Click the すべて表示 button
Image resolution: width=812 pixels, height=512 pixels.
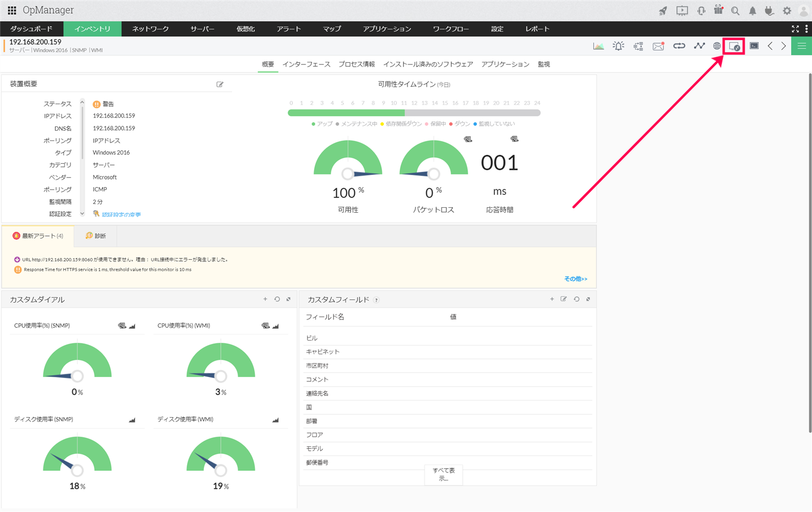tap(444, 475)
